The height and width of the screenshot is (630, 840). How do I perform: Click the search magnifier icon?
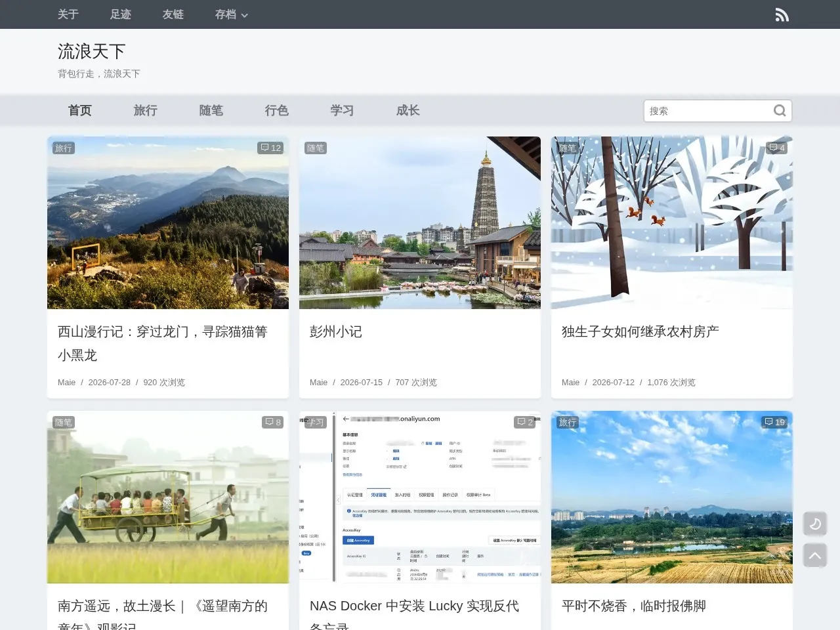(x=780, y=110)
